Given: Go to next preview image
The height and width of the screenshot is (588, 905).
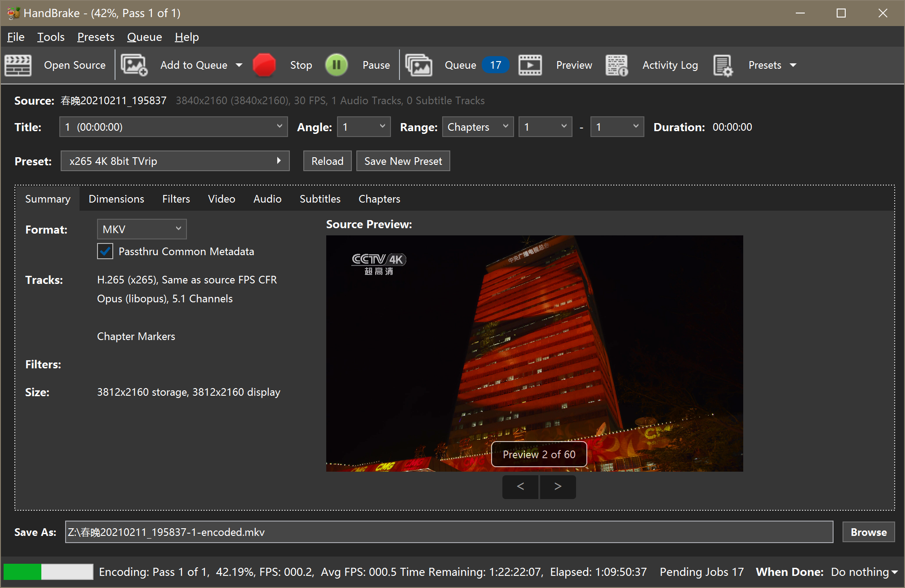Looking at the screenshot, I should coord(558,487).
